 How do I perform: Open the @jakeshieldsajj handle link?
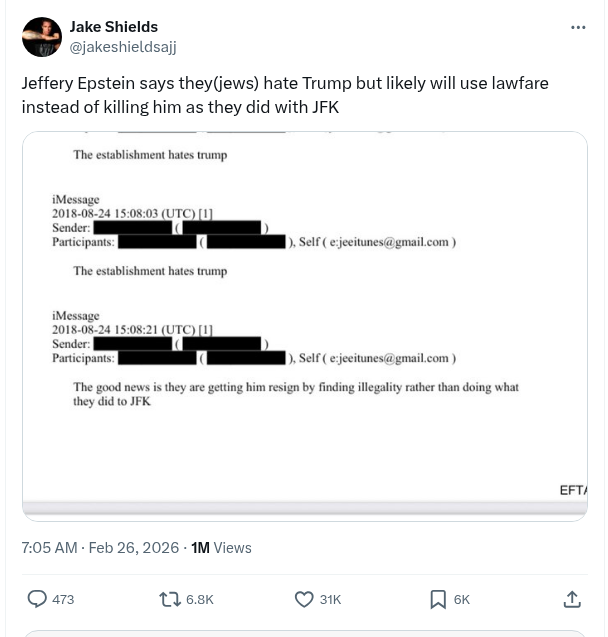pos(122,46)
